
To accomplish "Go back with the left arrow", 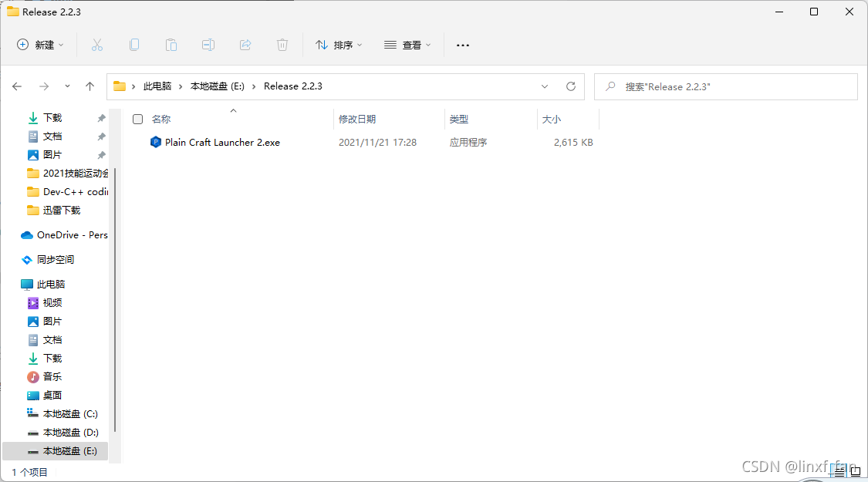I will [17, 86].
